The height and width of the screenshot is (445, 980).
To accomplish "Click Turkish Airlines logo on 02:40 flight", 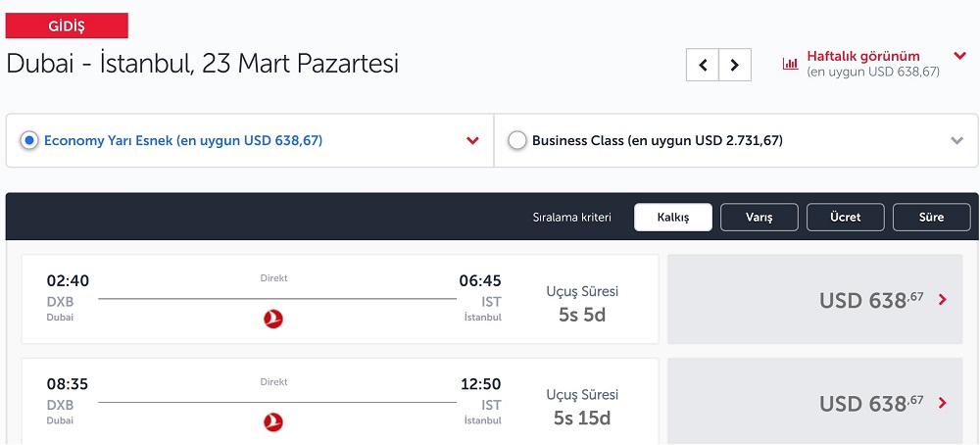I will [273, 320].
